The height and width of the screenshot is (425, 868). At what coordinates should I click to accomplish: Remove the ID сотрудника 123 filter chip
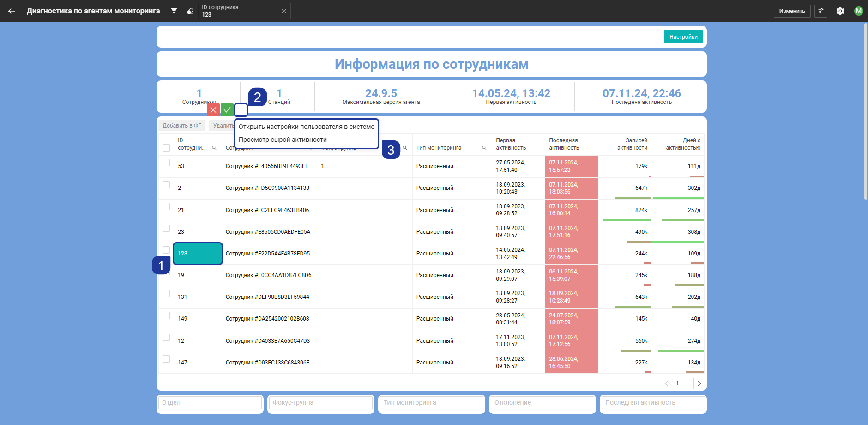(284, 11)
